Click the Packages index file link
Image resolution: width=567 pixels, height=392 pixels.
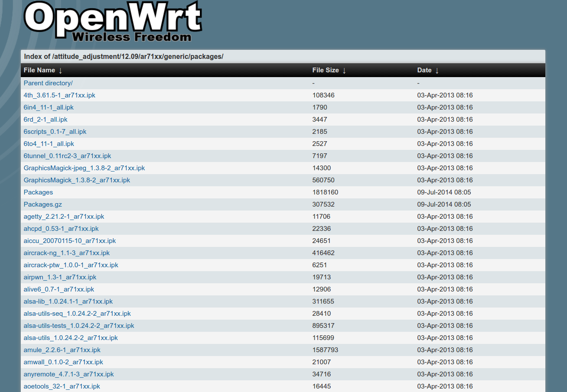click(38, 192)
